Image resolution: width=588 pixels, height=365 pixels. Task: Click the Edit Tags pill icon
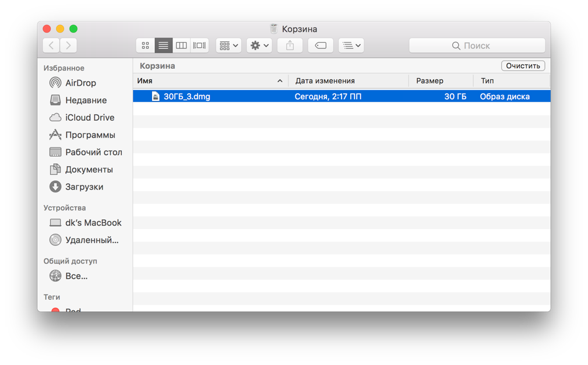point(321,45)
